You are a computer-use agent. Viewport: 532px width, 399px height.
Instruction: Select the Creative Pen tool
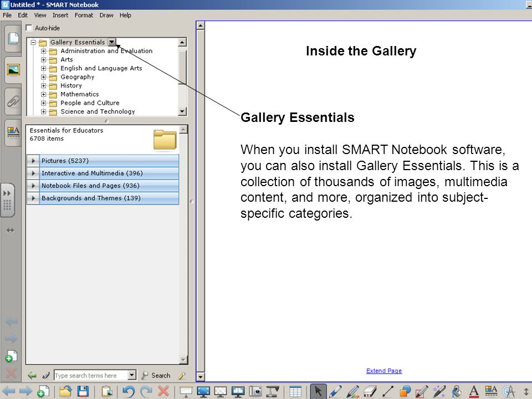click(353, 392)
